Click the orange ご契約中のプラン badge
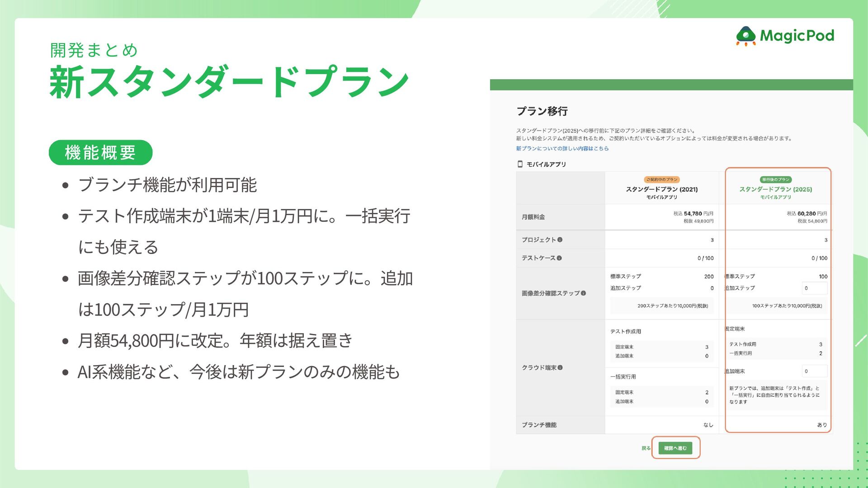868x488 pixels. click(x=661, y=179)
